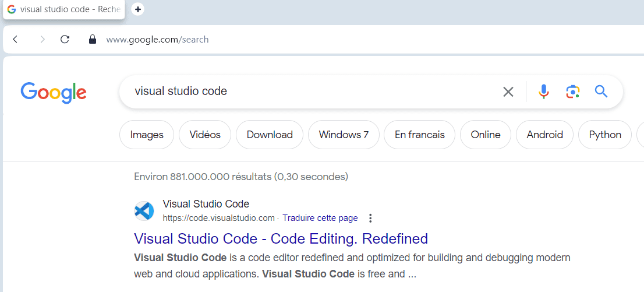Submit search with magnifier icon

pos(601,92)
